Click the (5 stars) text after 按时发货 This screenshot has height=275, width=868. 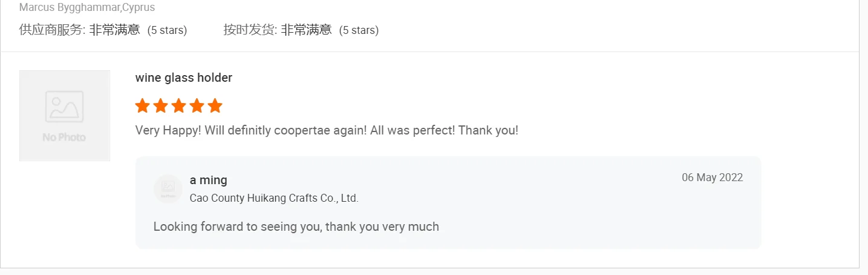click(x=359, y=30)
